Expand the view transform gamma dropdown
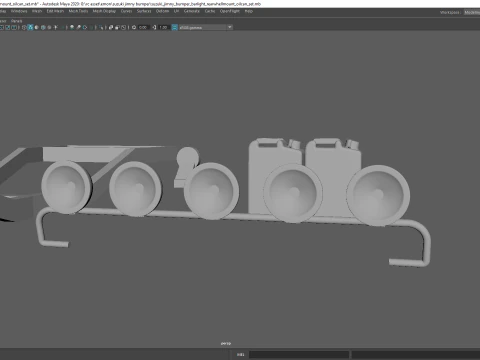The image size is (480, 360). coord(230,27)
